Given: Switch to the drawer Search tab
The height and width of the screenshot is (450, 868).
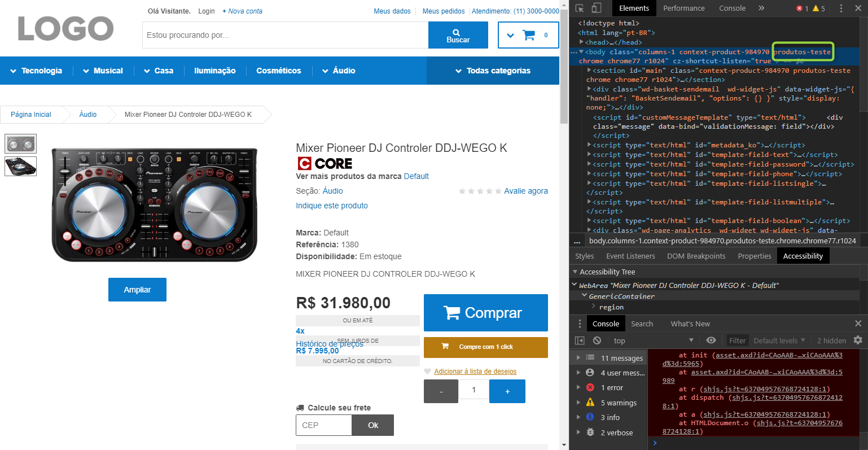Looking at the screenshot, I should 642,324.
